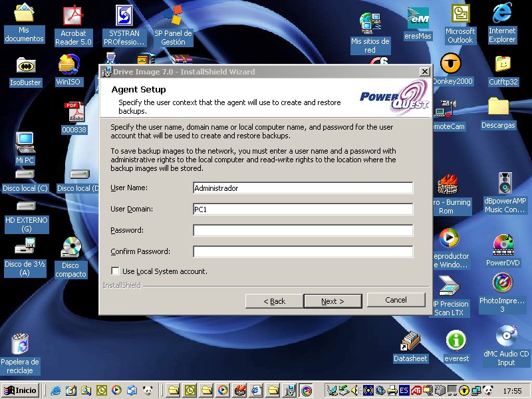Cancel the Drive Image installation
532x399 pixels.
396,300
